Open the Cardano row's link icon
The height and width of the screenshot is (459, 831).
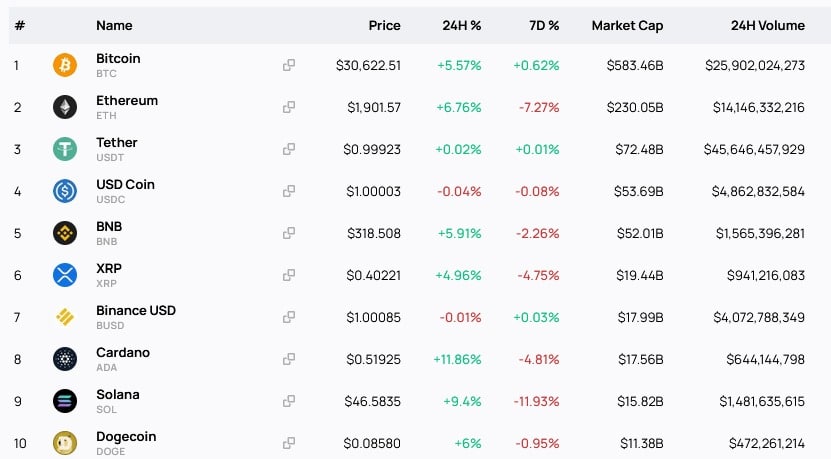click(289, 359)
